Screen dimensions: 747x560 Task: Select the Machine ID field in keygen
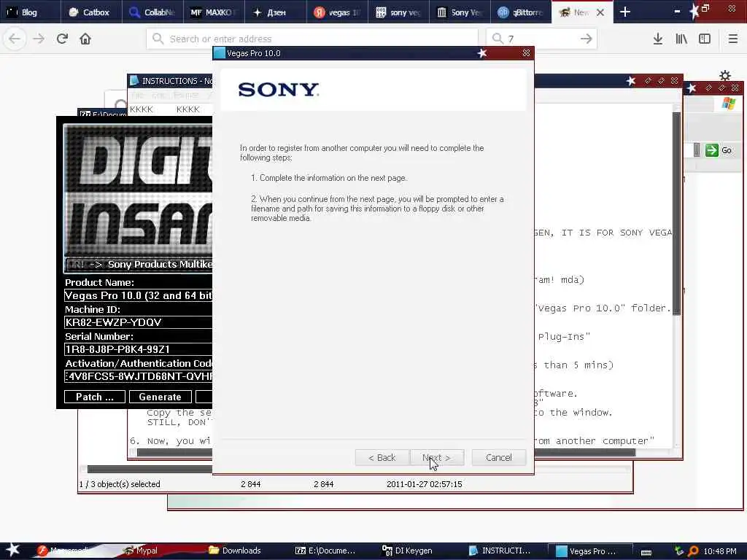(138, 322)
